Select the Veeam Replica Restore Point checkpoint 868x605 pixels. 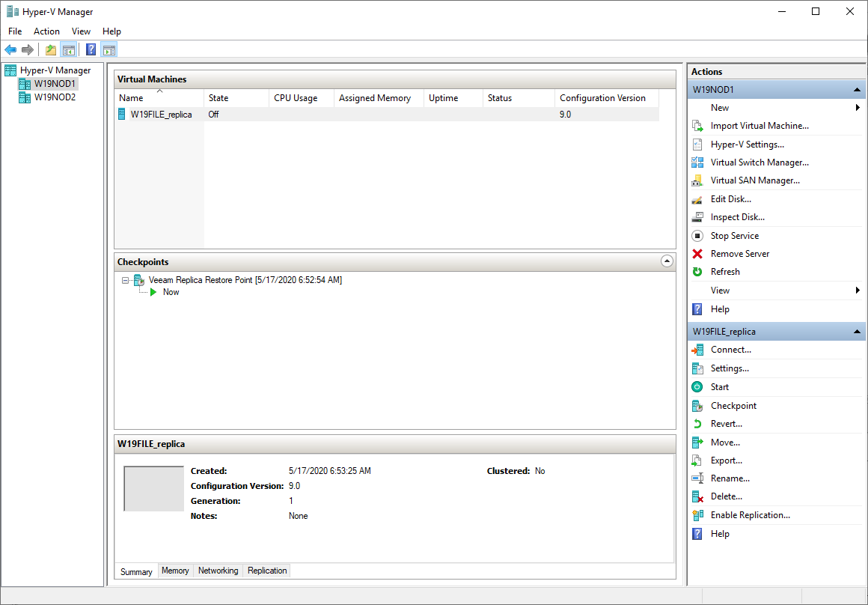245,280
